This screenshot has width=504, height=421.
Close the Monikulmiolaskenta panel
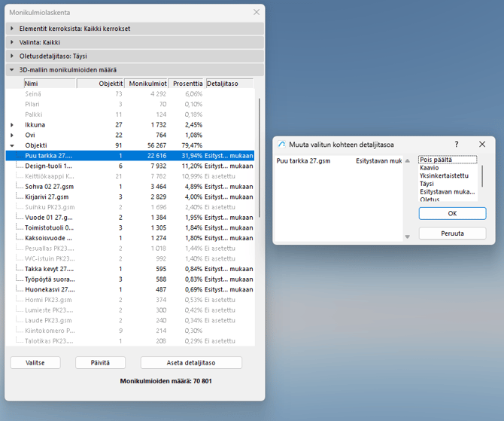pyautogui.click(x=257, y=12)
